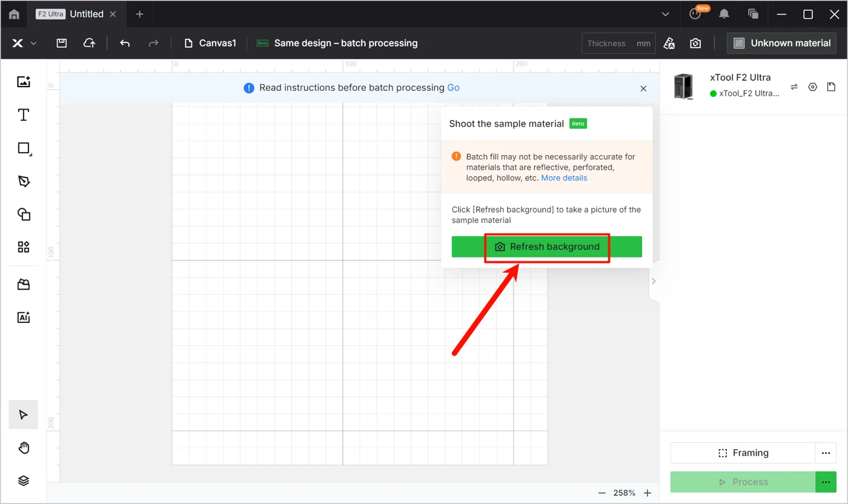Activate the selection arrow tool
The image size is (848, 504).
[24, 415]
